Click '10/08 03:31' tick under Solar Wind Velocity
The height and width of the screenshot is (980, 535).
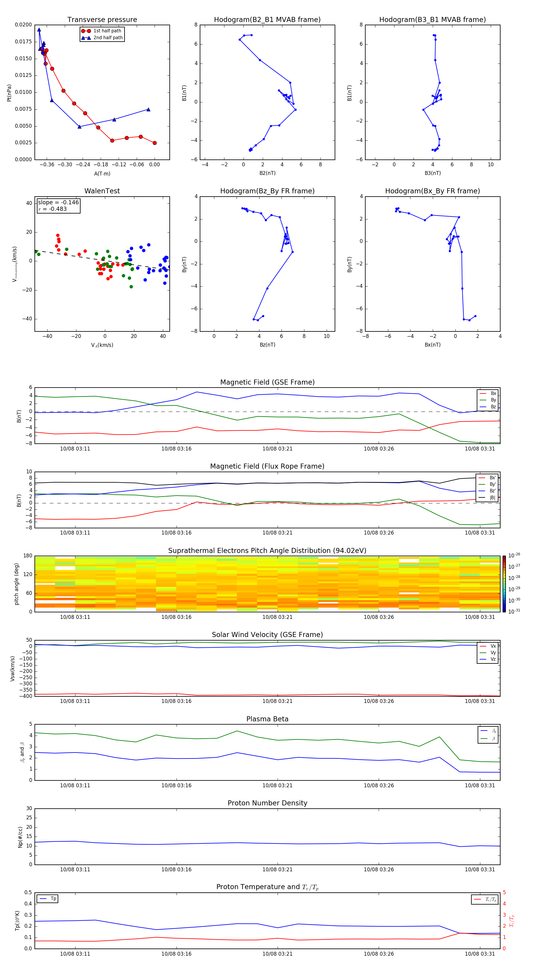pyautogui.click(x=480, y=701)
